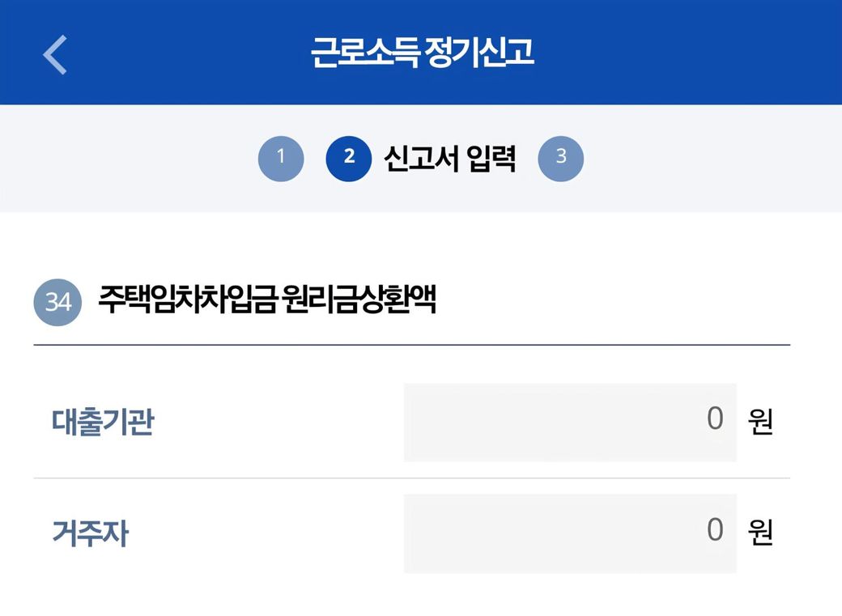Tap the 0 value in 거주자 field

coord(715,530)
